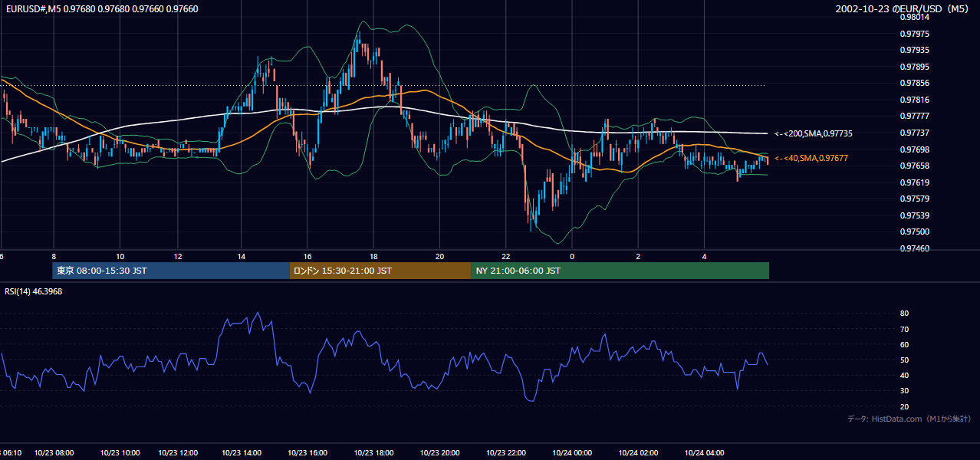Click hour tick 14 under the price chart
The height and width of the screenshot is (460, 980).
click(x=242, y=256)
